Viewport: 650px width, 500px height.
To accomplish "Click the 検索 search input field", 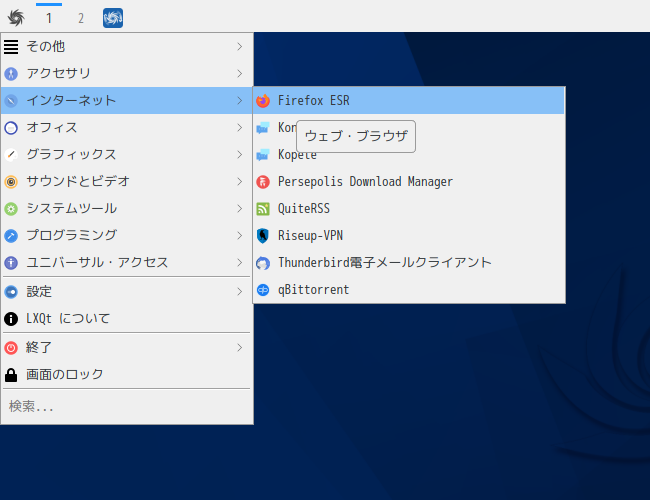I will pyautogui.click(x=127, y=406).
